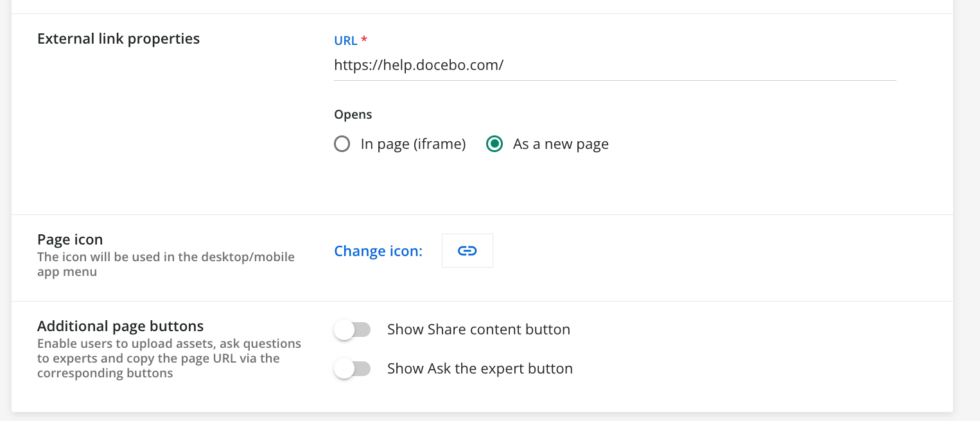Click the "Page icon" section heading
Screen dimensions: 980x421
[70, 239]
